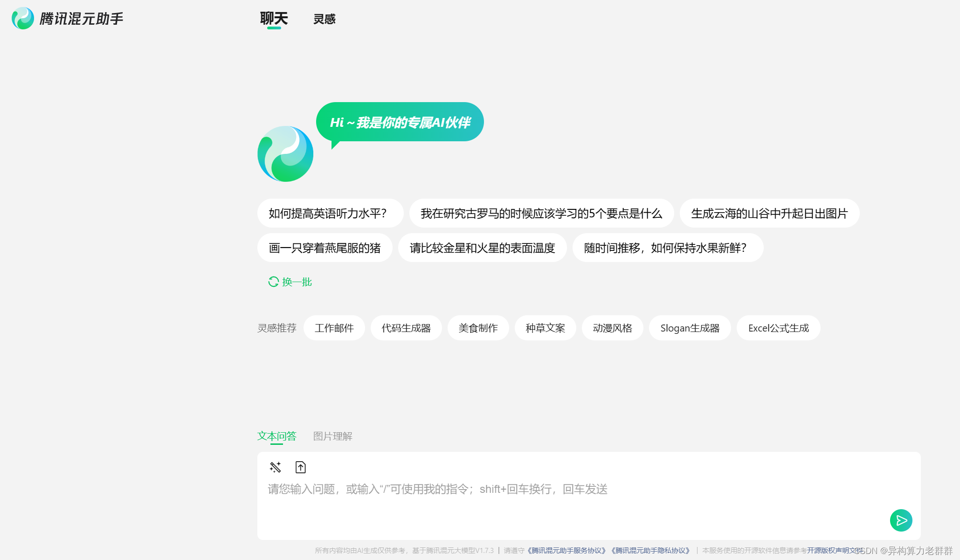Pick the 画一只穿着燕尾服的猪 prompt
The width and height of the screenshot is (960, 560).
click(325, 248)
